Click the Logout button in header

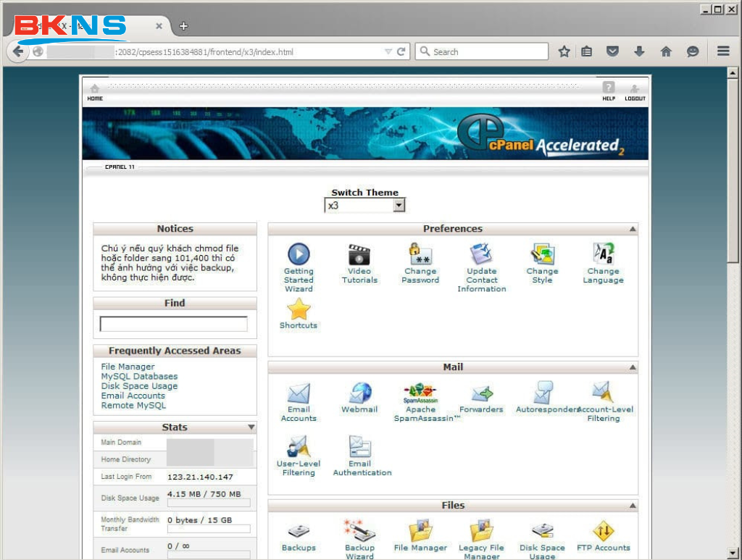635,91
